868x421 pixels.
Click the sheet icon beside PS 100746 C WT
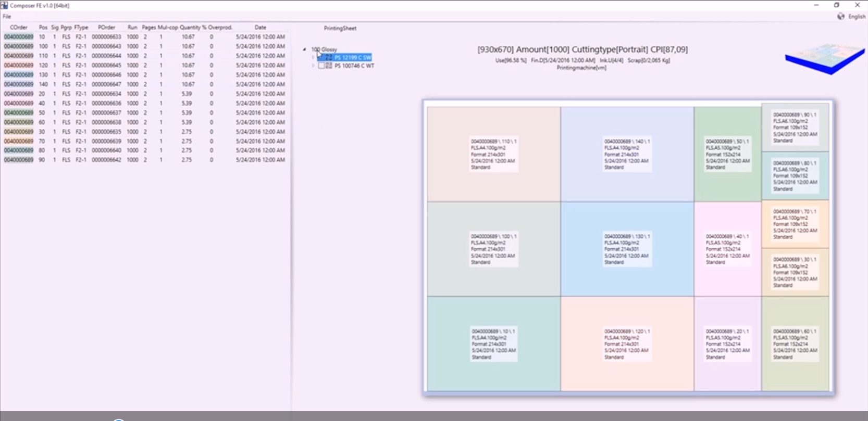(x=329, y=66)
